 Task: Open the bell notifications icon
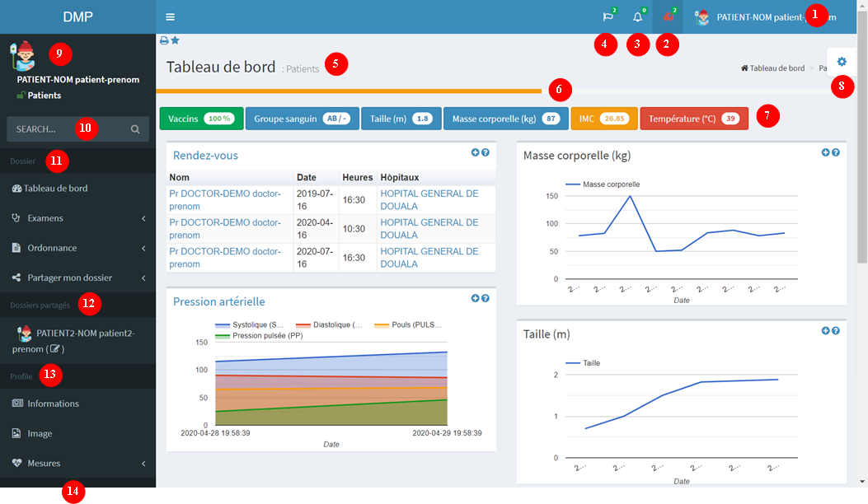point(638,16)
